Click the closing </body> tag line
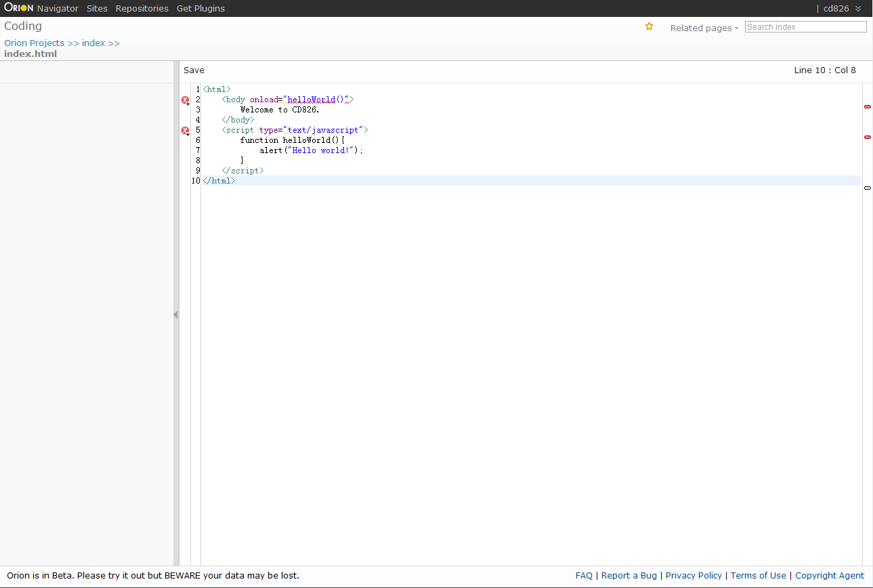The image size is (873, 588). coord(238,120)
